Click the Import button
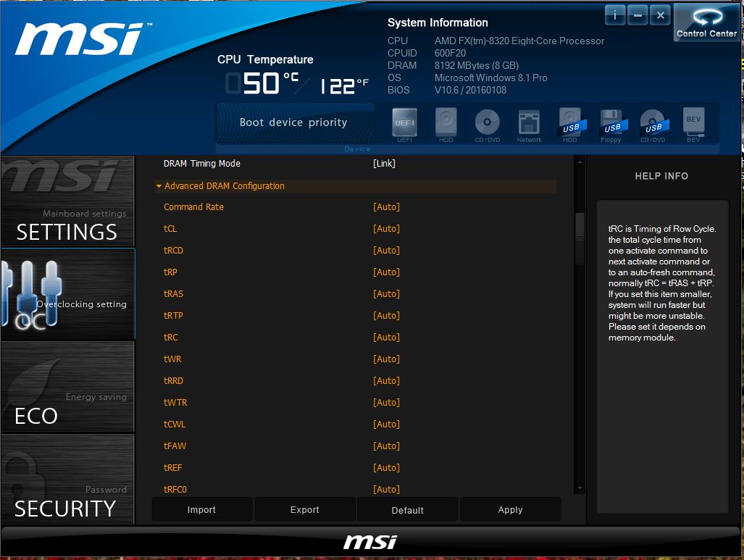The image size is (744, 560). click(x=201, y=510)
